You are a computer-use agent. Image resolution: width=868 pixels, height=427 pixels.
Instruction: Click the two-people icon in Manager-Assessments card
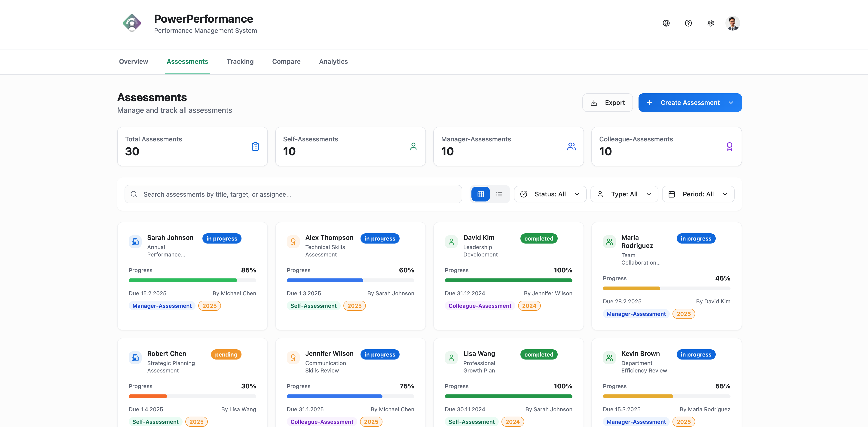pyautogui.click(x=571, y=146)
